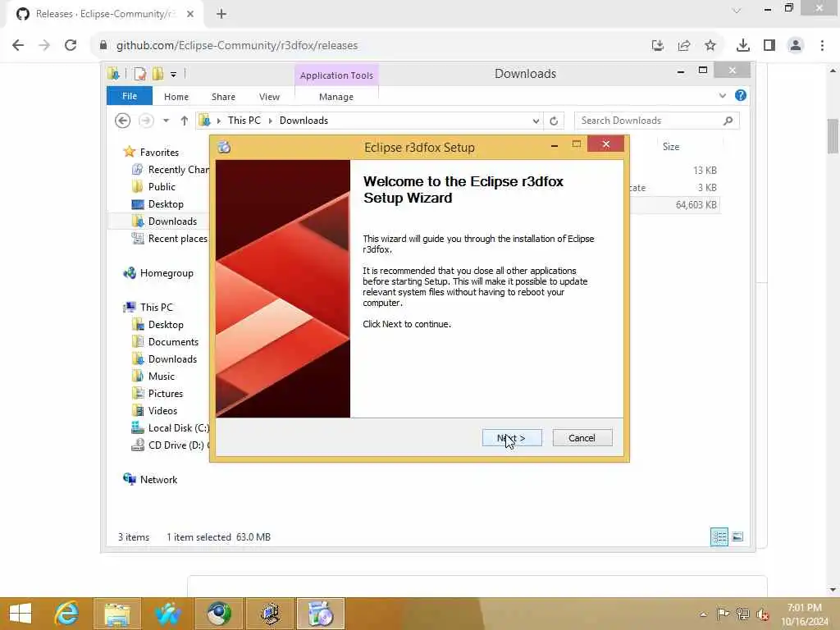Select Public under Favorites

tap(162, 186)
